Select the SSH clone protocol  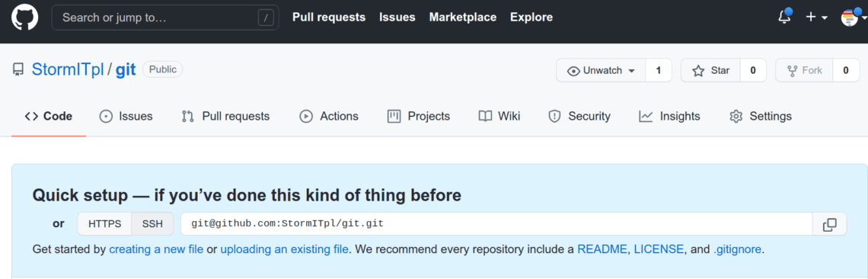(x=153, y=224)
